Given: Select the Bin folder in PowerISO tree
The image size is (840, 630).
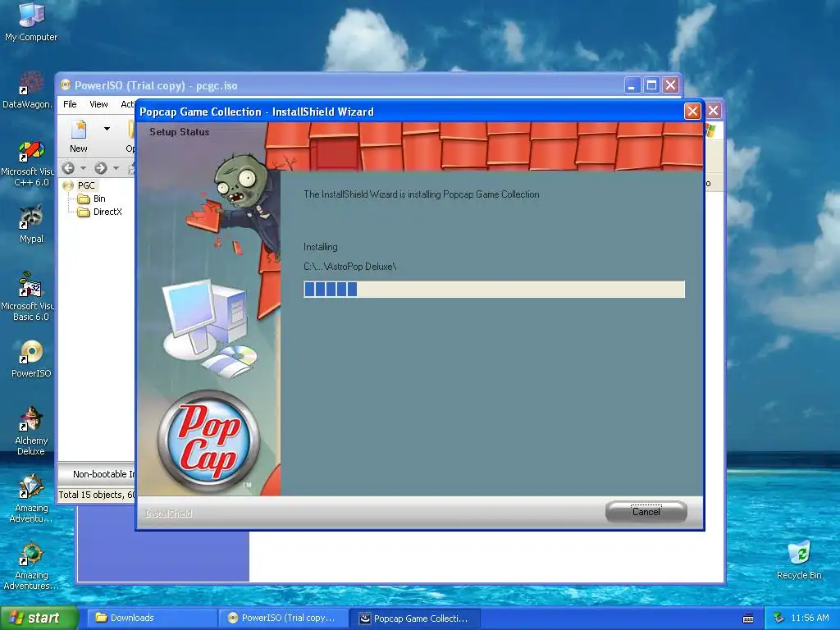Looking at the screenshot, I should point(99,199).
